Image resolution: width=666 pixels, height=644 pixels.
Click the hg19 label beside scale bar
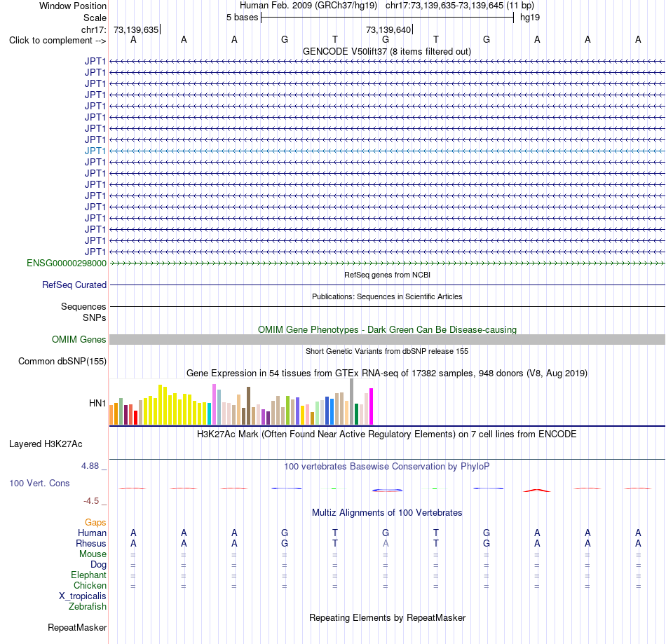(530, 18)
